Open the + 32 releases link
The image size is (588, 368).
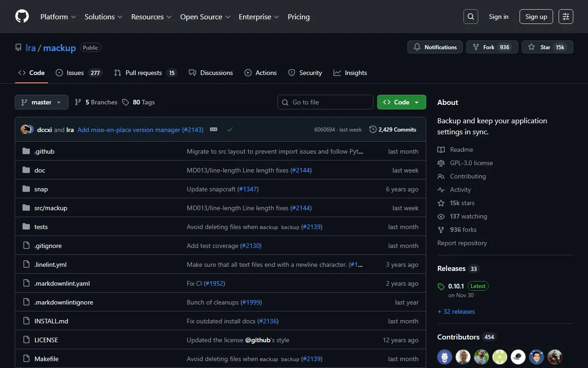tap(456, 311)
